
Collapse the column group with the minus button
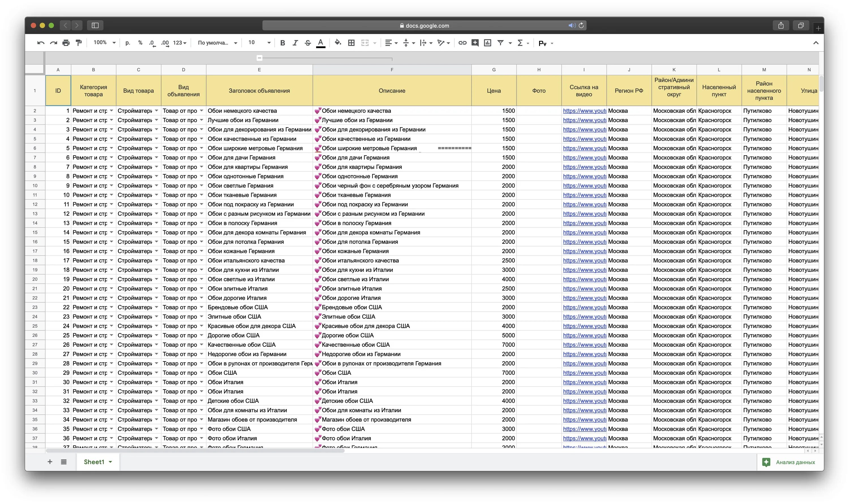click(x=260, y=58)
